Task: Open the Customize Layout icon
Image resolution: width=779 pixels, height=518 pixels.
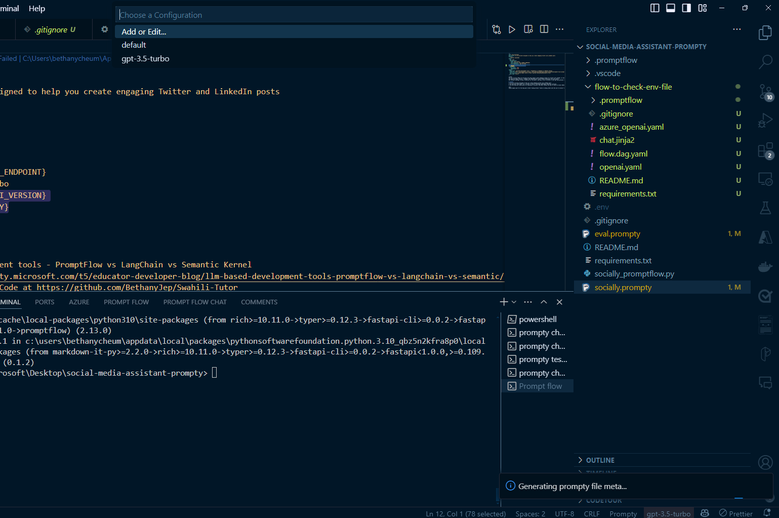Action: pyautogui.click(x=702, y=8)
